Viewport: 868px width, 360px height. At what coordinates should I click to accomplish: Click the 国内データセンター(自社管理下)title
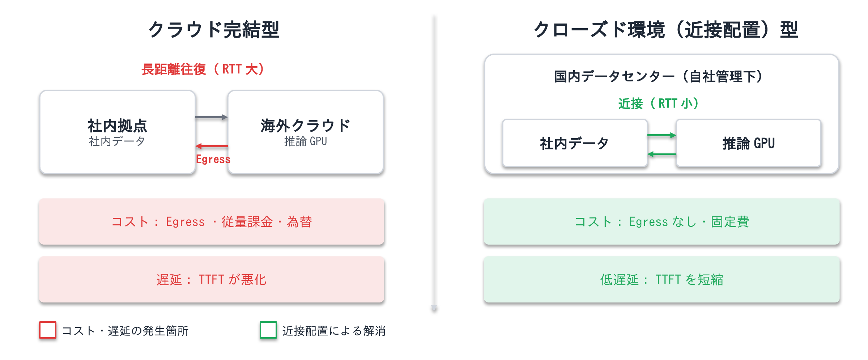[659, 76]
